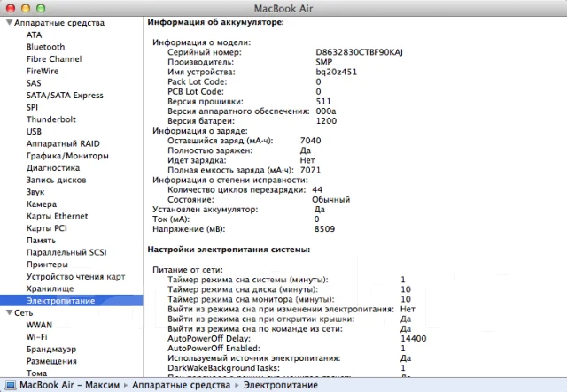Open the Диагностика entry
The width and height of the screenshot is (567, 392).
tap(53, 168)
